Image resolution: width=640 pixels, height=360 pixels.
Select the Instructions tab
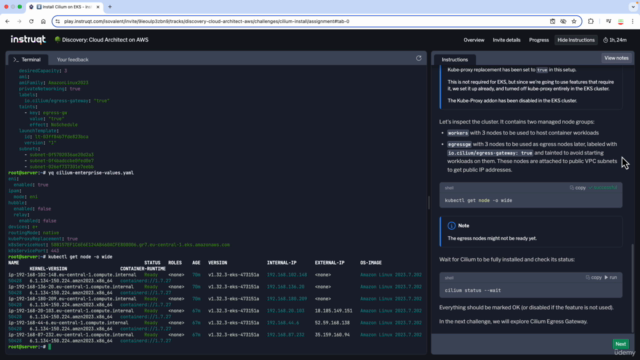click(x=455, y=60)
